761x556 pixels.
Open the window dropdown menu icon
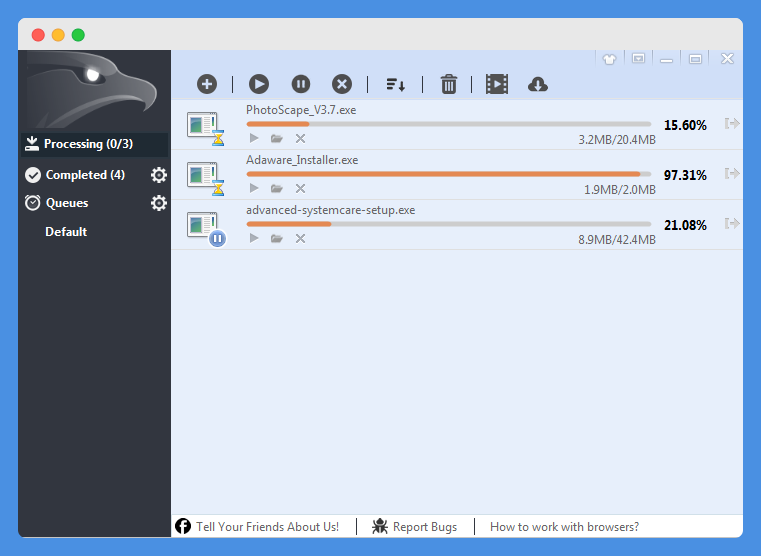pos(638,59)
